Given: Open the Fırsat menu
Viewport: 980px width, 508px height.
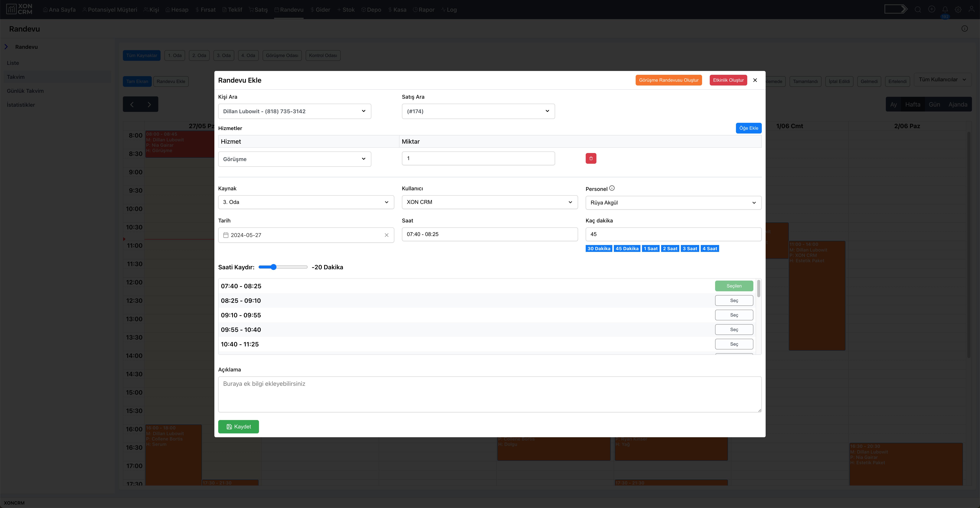Looking at the screenshot, I should 205,10.
